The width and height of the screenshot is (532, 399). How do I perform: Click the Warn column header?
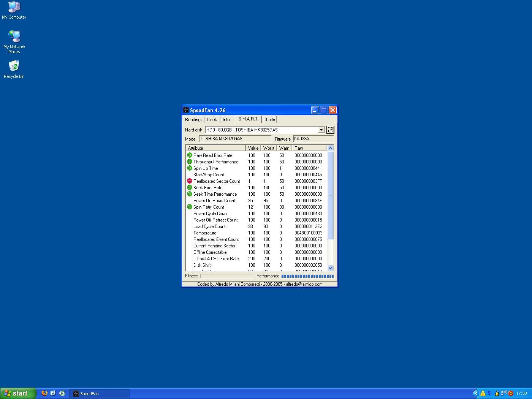click(284, 148)
